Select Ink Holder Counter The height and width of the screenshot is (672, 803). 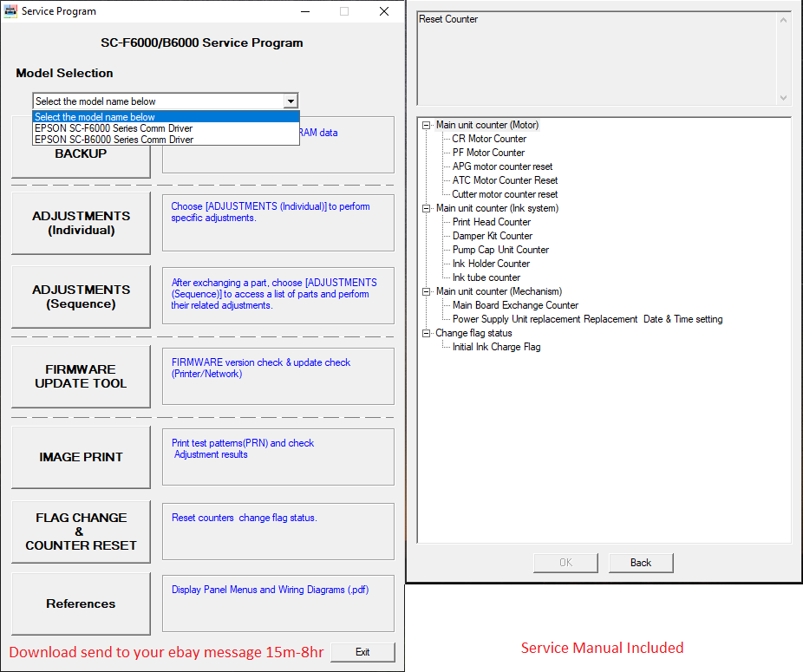[x=491, y=264]
